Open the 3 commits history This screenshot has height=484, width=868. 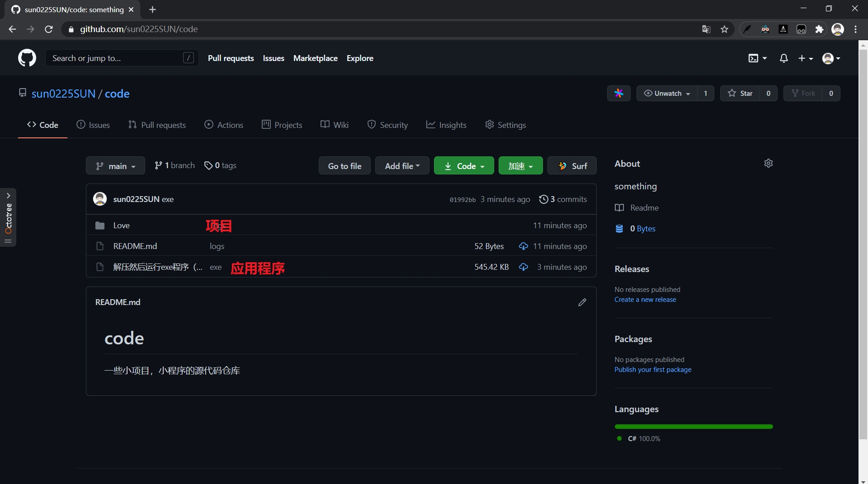tap(563, 199)
